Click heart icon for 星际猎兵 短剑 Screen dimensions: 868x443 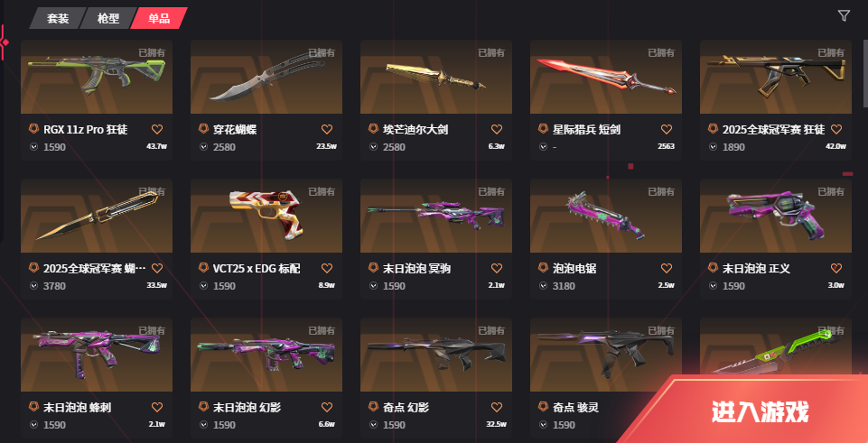667,129
